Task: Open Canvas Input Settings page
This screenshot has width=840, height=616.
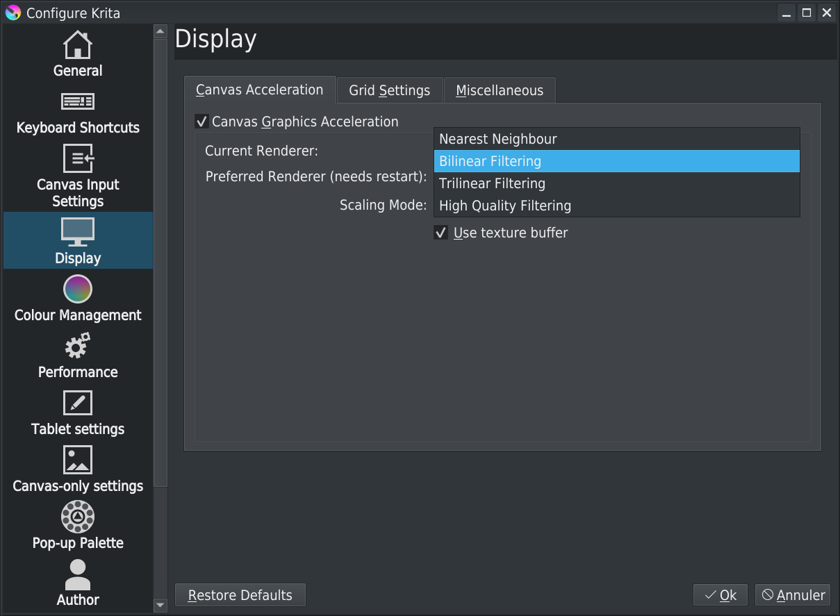Action: point(78,176)
